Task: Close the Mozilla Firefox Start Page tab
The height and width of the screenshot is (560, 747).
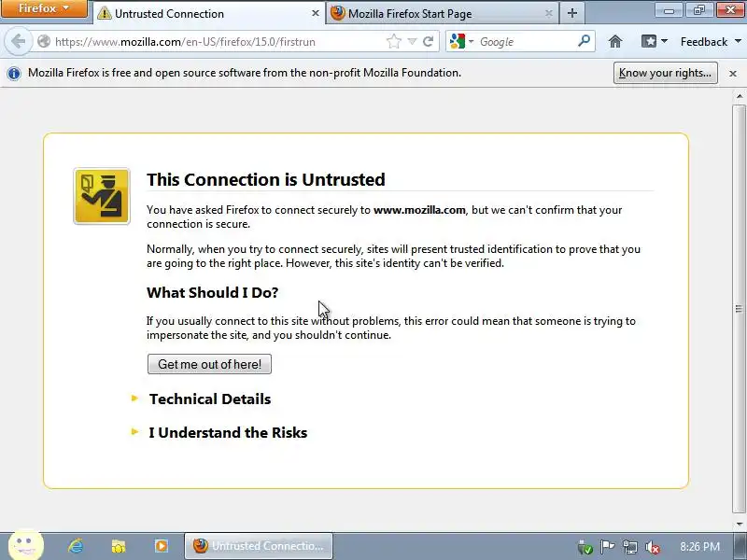Action: point(548,13)
